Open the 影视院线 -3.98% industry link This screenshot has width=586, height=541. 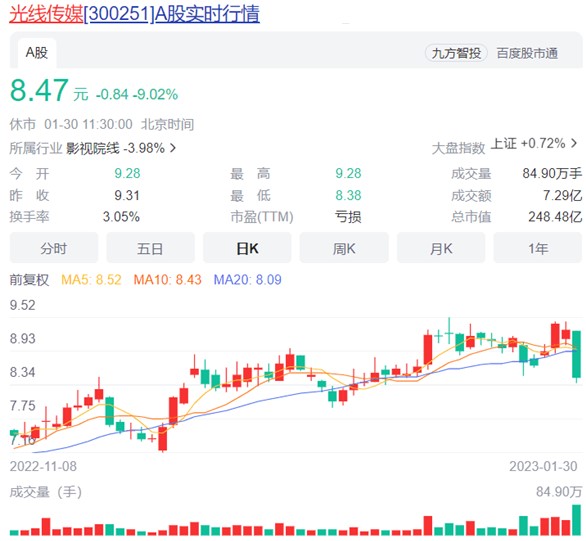tap(115, 148)
